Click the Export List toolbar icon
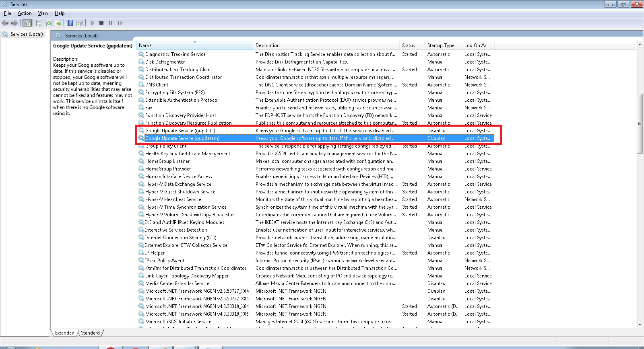 (58, 23)
